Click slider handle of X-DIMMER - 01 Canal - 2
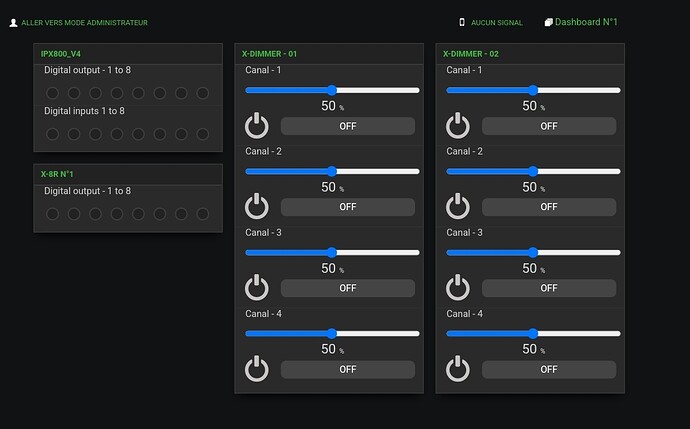Screen dimensions: 690x429 tap(332, 171)
